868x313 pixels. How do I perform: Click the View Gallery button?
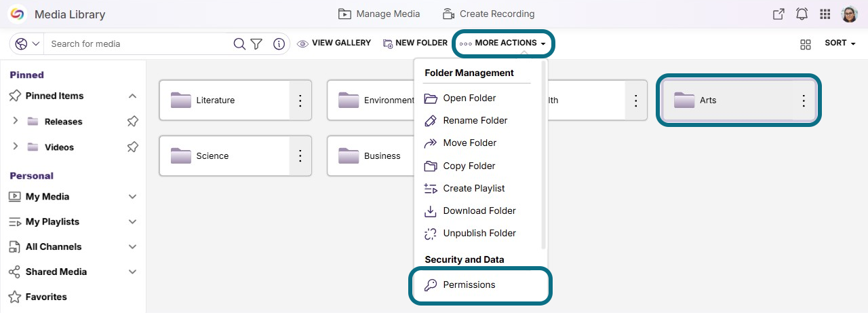334,43
